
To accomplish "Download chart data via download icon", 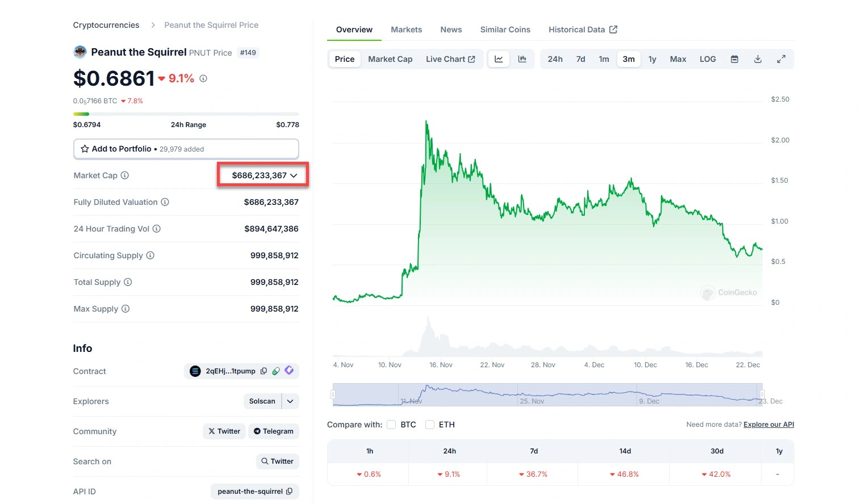I will [758, 59].
